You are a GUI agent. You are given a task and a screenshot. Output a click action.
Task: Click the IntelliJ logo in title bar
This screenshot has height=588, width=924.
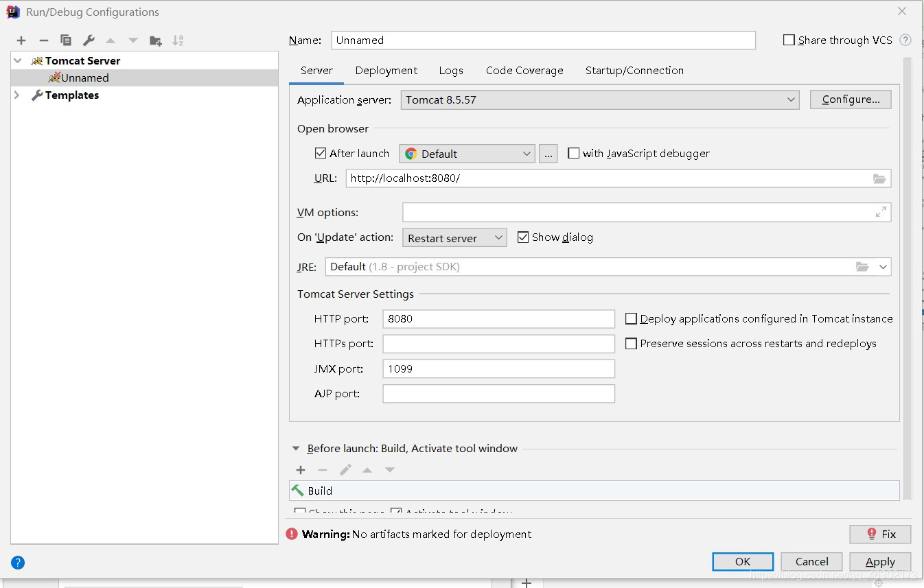13,12
